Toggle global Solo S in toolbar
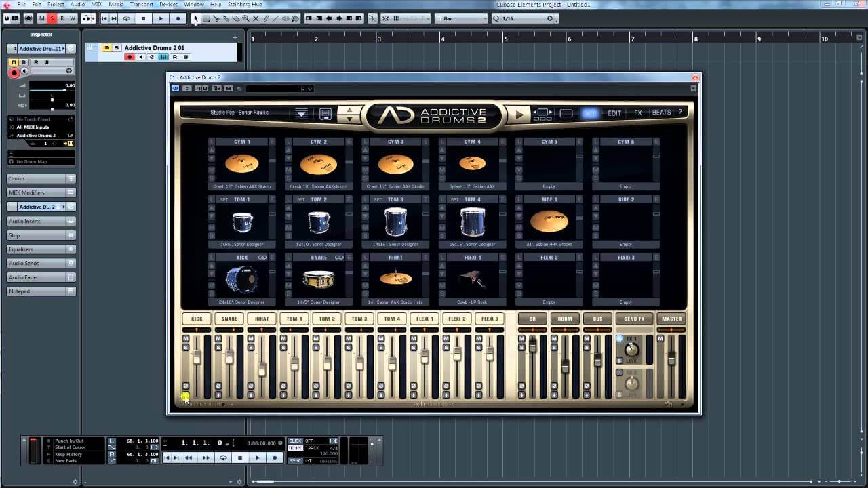Viewport: 868px width, 488px height. [52, 18]
